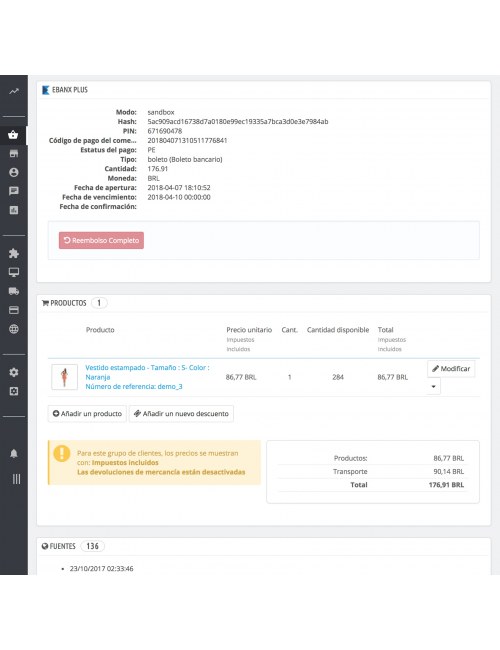This screenshot has height=650, width=500.
Task: Click the EBANX logo icon
Action: tap(46, 90)
